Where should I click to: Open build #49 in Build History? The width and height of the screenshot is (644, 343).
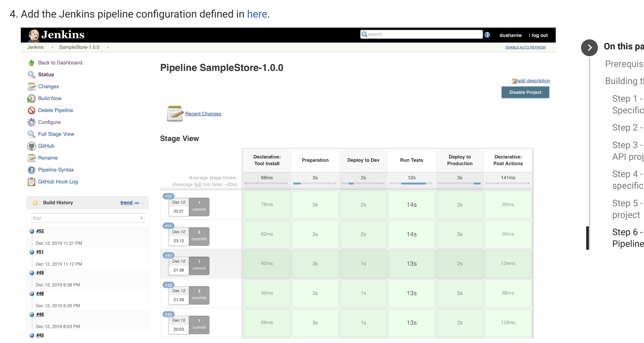pyautogui.click(x=40, y=273)
